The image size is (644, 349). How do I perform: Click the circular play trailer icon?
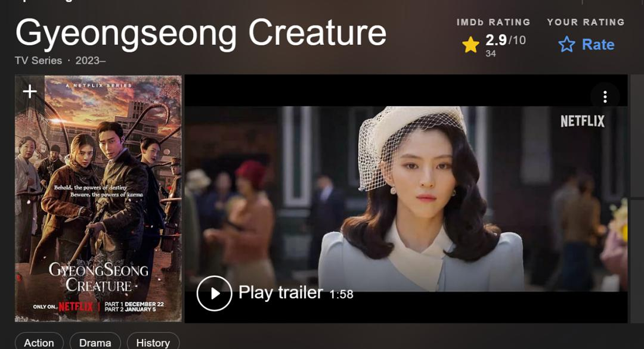pyautogui.click(x=214, y=293)
